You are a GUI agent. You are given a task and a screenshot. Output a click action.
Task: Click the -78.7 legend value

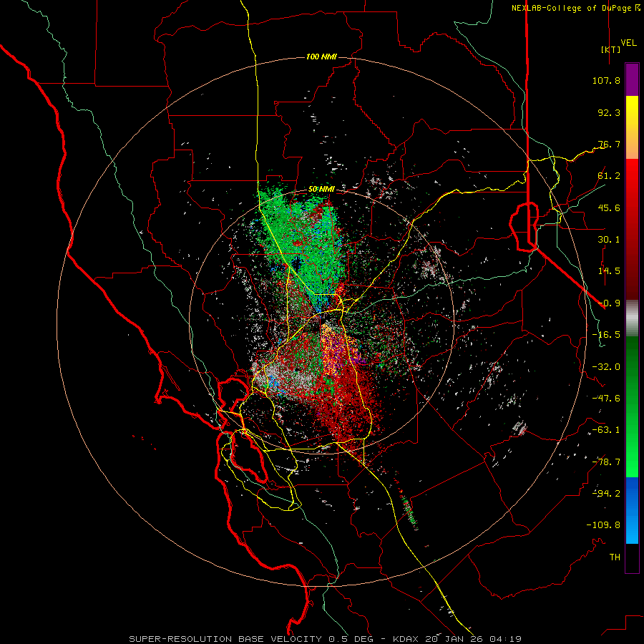606,462
